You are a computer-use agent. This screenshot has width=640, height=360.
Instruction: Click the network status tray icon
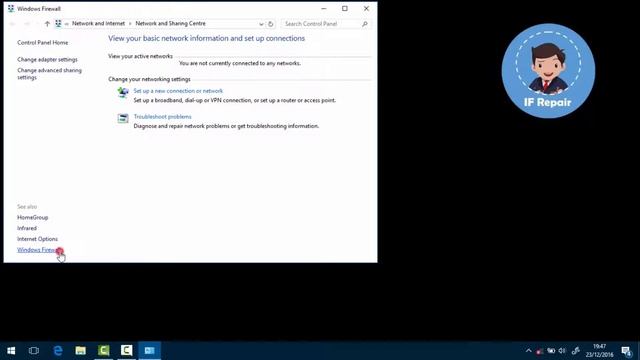pyautogui.click(x=551, y=351)
